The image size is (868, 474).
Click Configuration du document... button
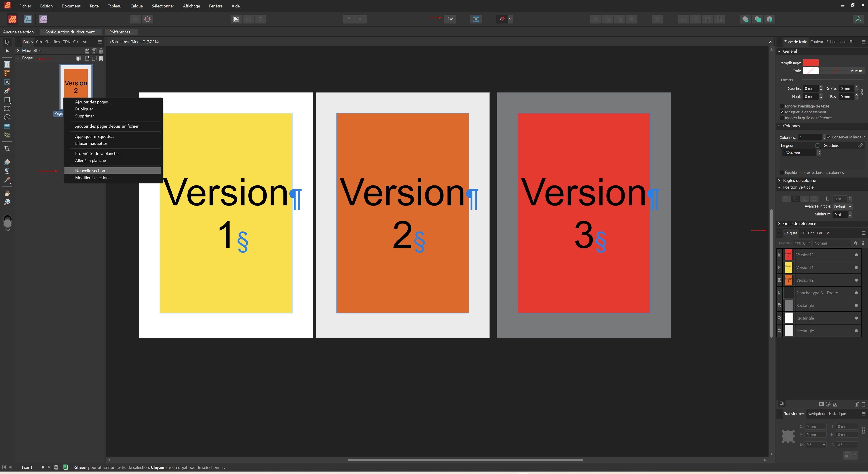click(71, 32)
